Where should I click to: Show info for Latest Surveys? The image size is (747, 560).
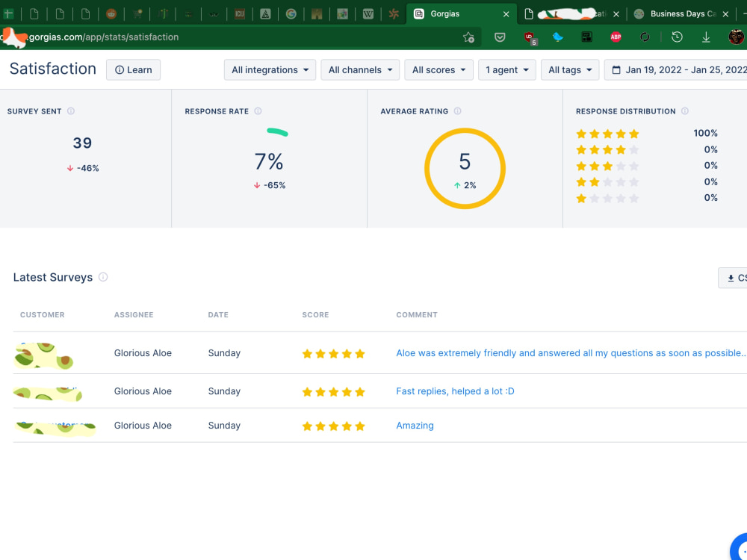[103, 277]
